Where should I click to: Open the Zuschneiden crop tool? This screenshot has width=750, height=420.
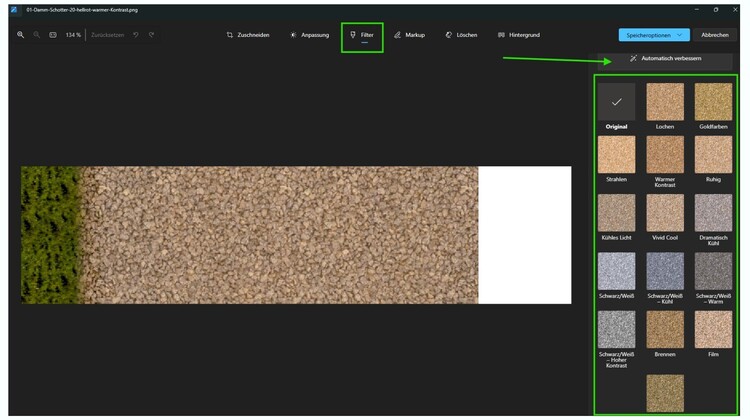pos(246,35)
